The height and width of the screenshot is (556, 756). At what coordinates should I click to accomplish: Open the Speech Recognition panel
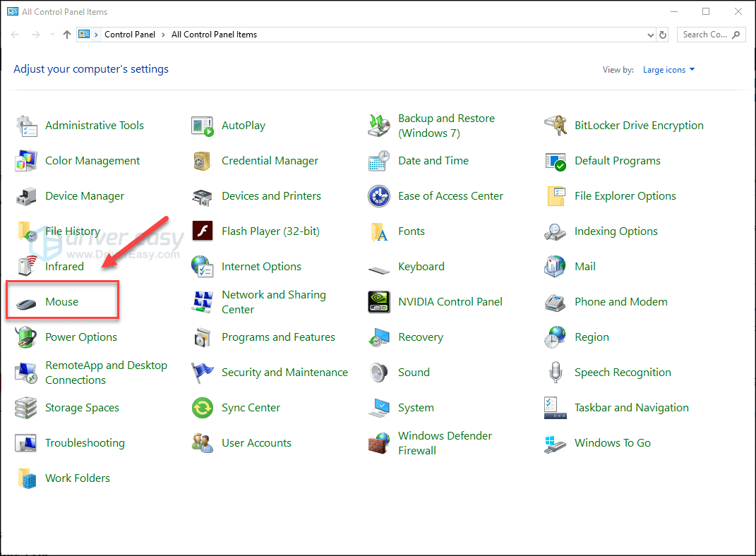coord(623,372)
